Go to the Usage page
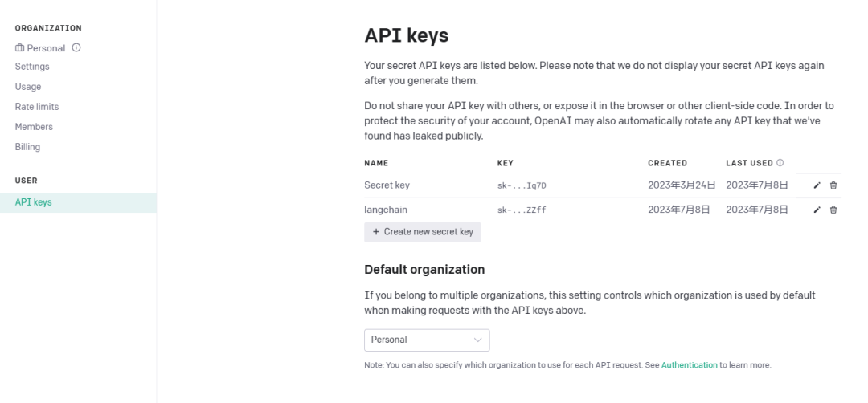Viewport: 868px width, 403px height. tap(27, 86)
